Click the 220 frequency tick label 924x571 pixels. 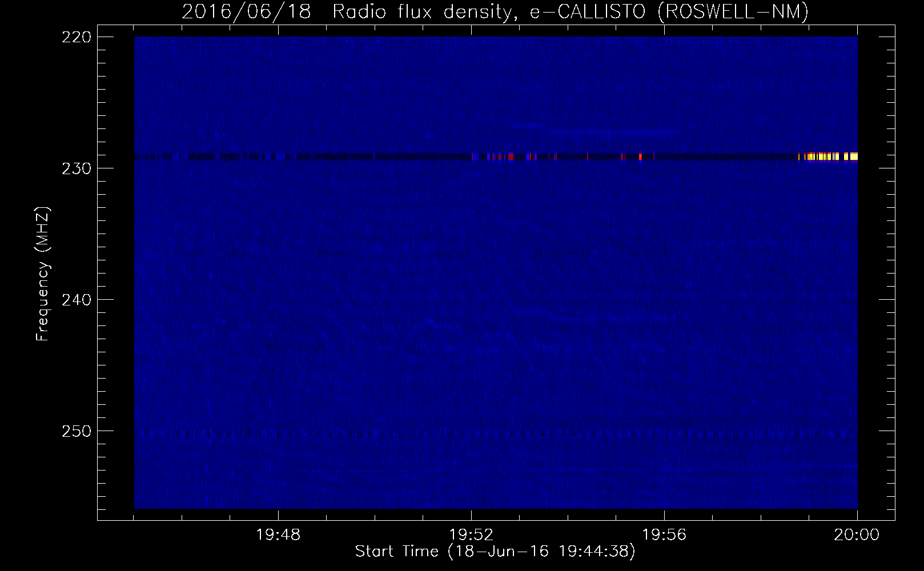(x=76, y=37)
